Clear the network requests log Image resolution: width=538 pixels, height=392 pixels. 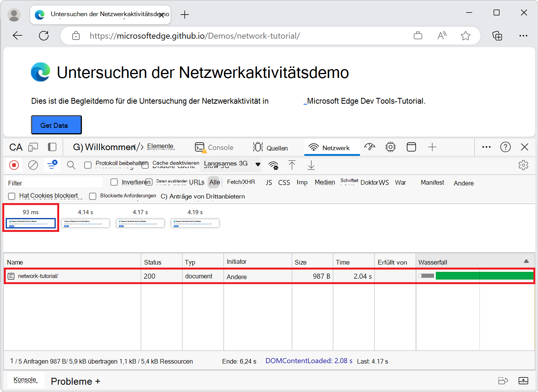[x=33, y=165]
